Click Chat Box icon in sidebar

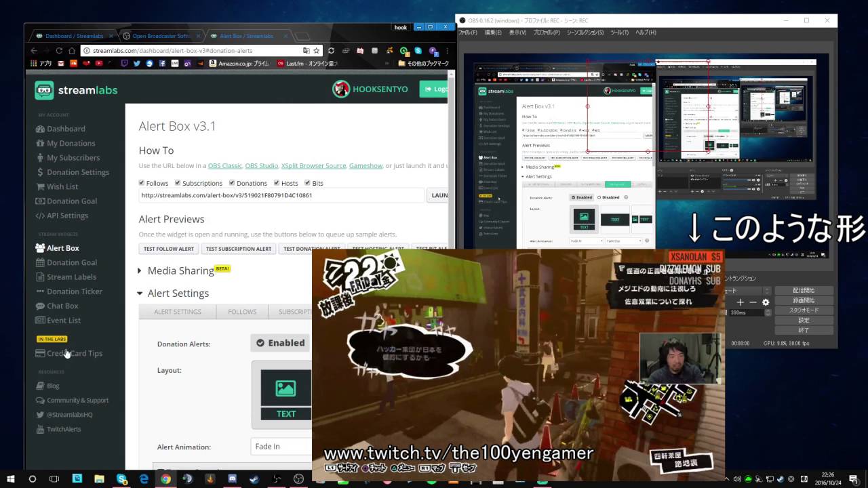[41, 306]
